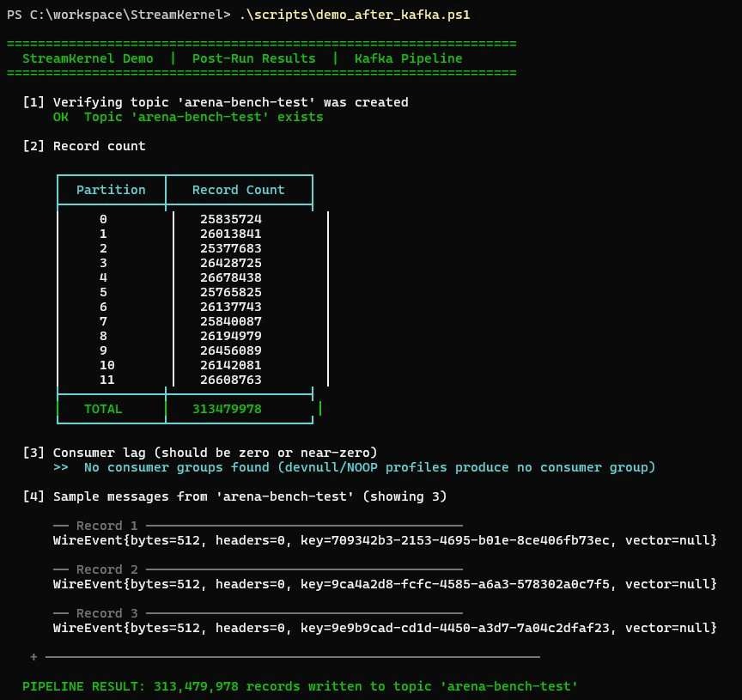Click the 'Record 3' separator label
The width and height of the screenshot is (742, 700).
point(107,613)
